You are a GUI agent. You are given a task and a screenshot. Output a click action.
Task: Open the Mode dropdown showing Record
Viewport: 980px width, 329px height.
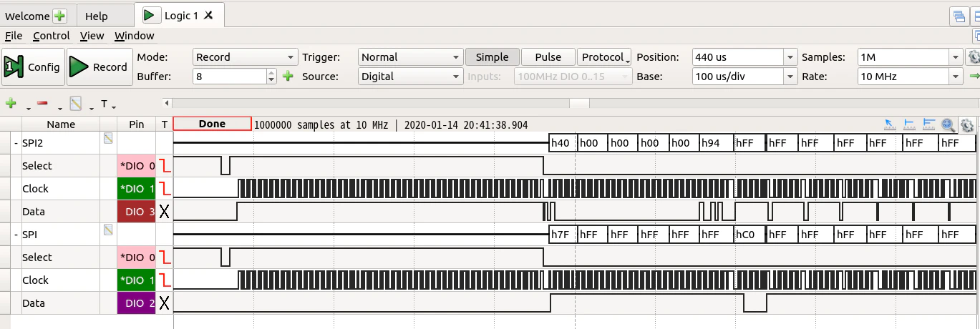[x=245, y=57]
